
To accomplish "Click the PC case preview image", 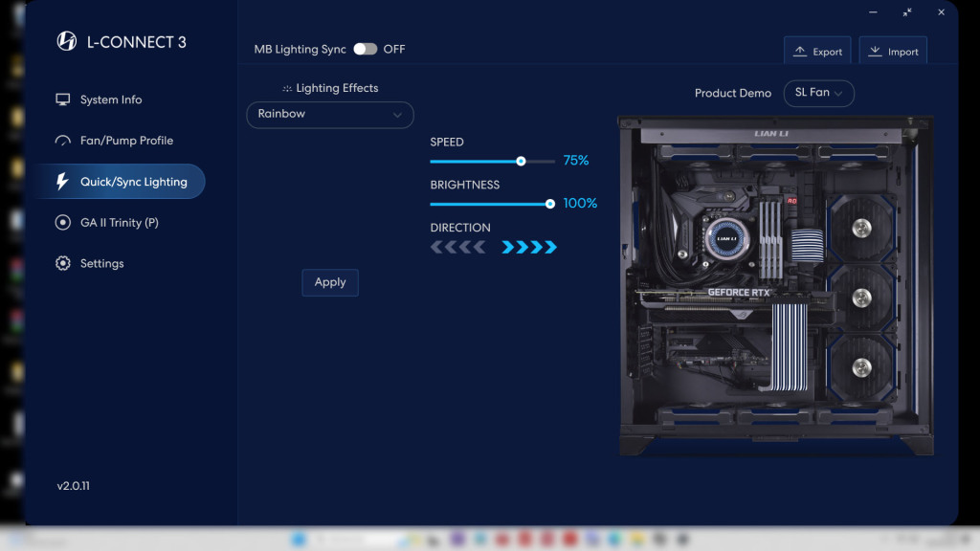I will pos(773,284).
